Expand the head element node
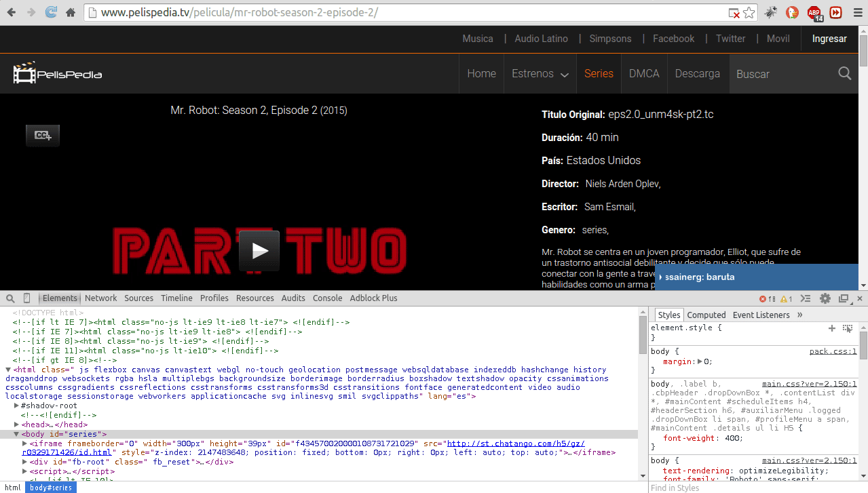This screenshot has width=868, height=493. click(16, 425)
